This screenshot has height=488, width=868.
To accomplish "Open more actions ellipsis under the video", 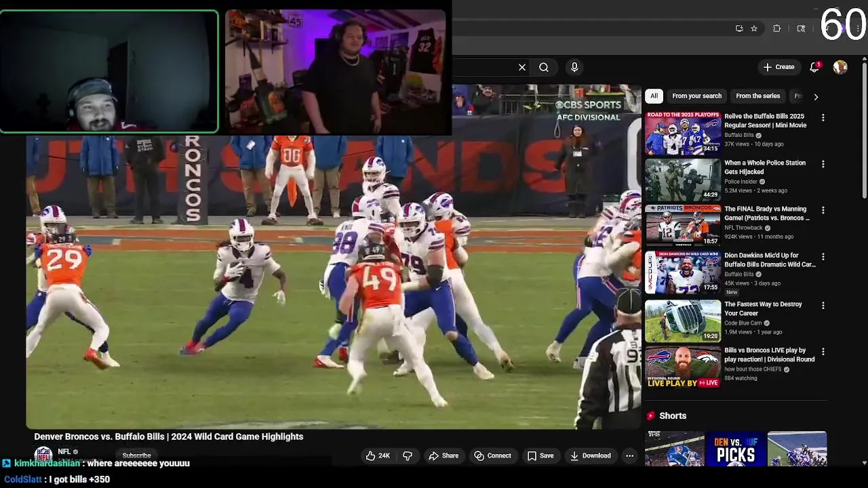I will point(629,455).
